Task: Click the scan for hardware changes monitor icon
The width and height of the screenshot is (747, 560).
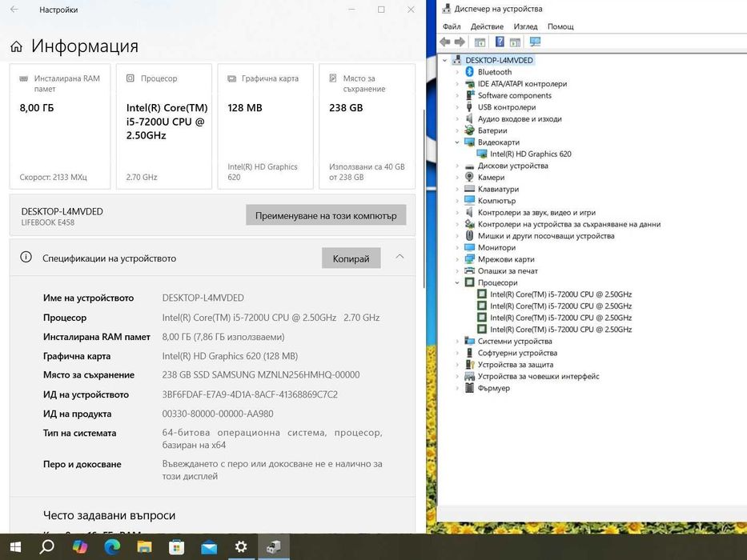Action: coord(535,42)
